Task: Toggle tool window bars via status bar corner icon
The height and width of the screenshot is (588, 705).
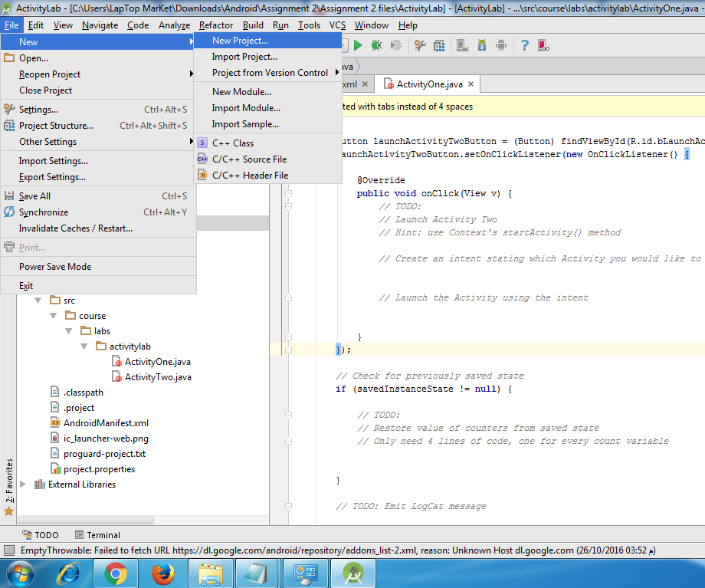Action: (8, 550)
